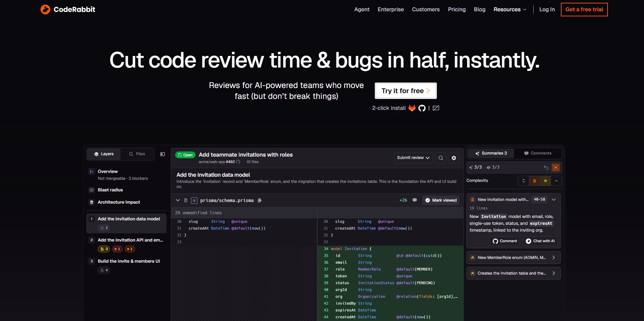Click the file count badge showing 2
Viewport: 644px width, 321px height.
[104, 228]
